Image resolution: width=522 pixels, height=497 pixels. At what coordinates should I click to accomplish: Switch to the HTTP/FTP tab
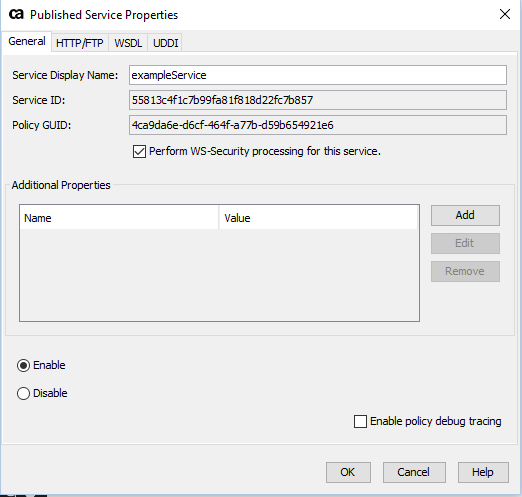click(80, 43)
